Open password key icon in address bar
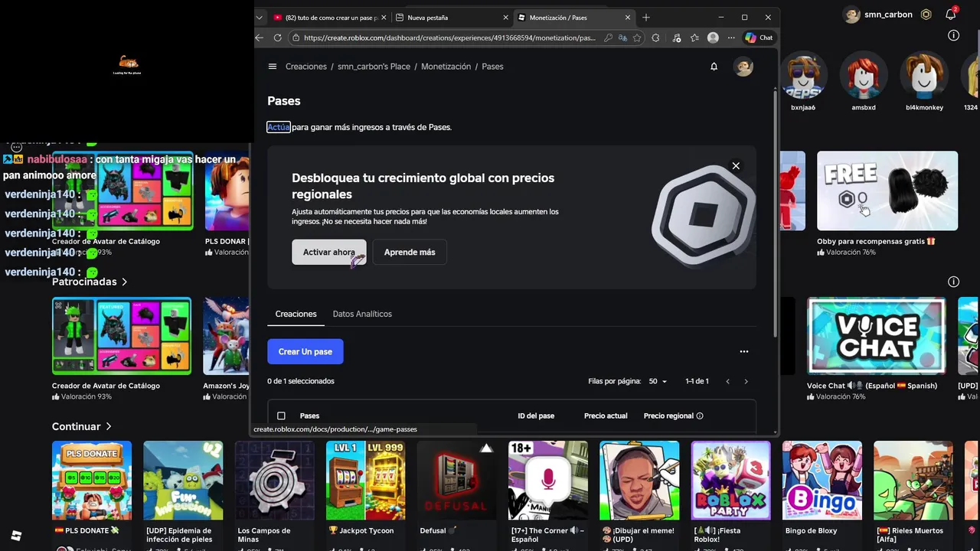The image size is (980, 551). click(608, 37)
